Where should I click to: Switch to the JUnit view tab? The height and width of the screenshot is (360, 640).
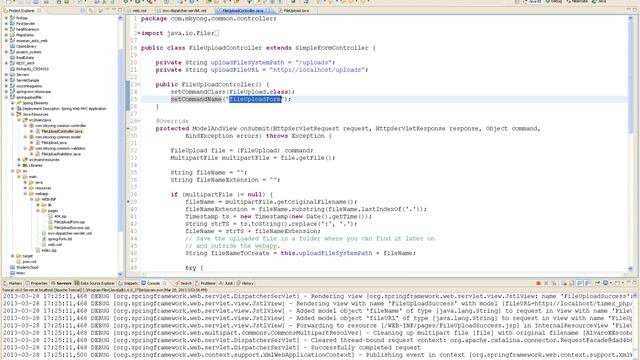coord(226,283)
